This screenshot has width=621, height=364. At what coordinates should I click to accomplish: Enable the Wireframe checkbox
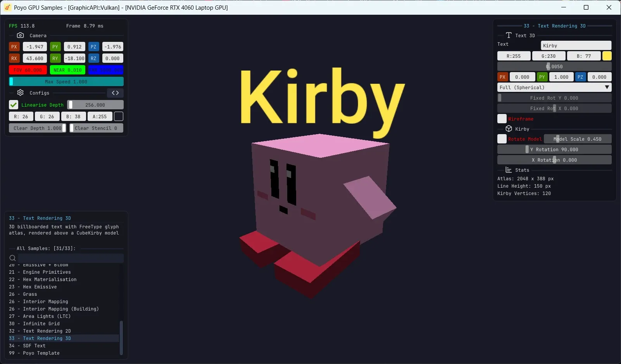coord(502,119)
